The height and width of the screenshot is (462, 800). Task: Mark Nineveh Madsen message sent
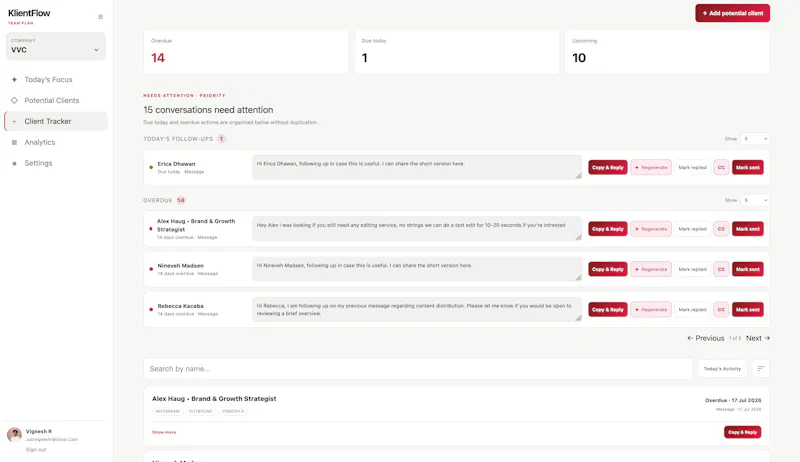pos(747,269)
